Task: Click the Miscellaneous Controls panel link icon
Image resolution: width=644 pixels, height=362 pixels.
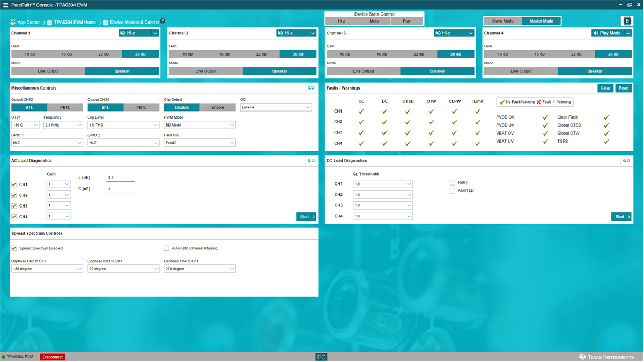Action: pos(310,88)
